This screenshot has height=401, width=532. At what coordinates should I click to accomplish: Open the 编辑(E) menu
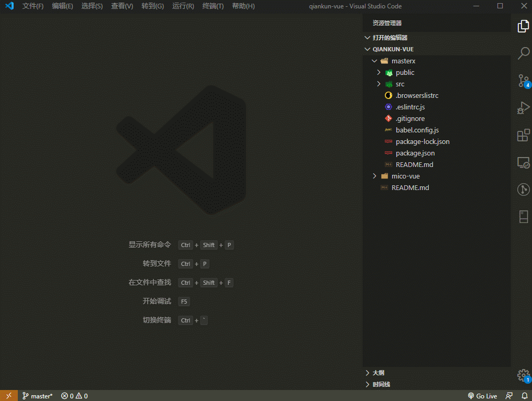(62, 6)
